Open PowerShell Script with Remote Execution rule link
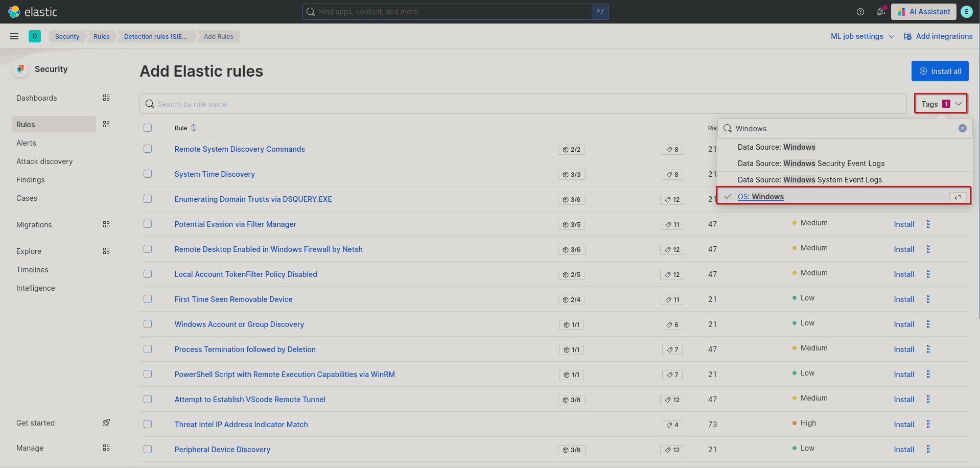 (x=285, y=375)
